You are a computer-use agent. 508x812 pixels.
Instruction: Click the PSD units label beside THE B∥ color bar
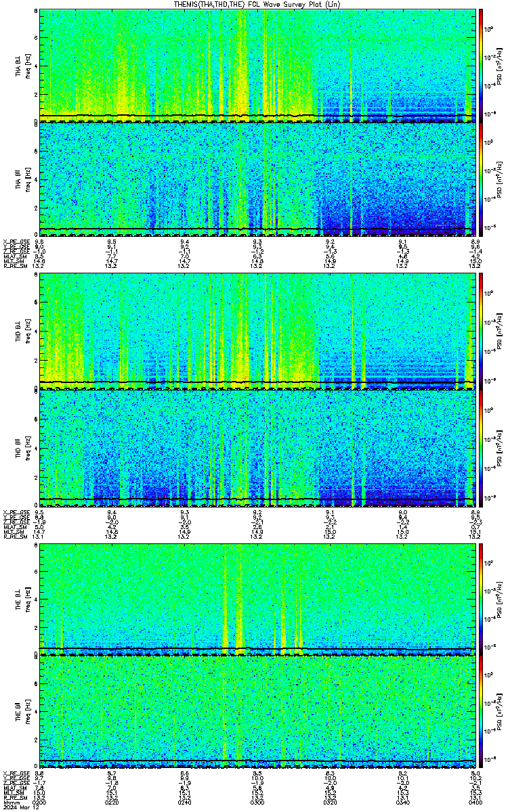(x=499, y=711)
